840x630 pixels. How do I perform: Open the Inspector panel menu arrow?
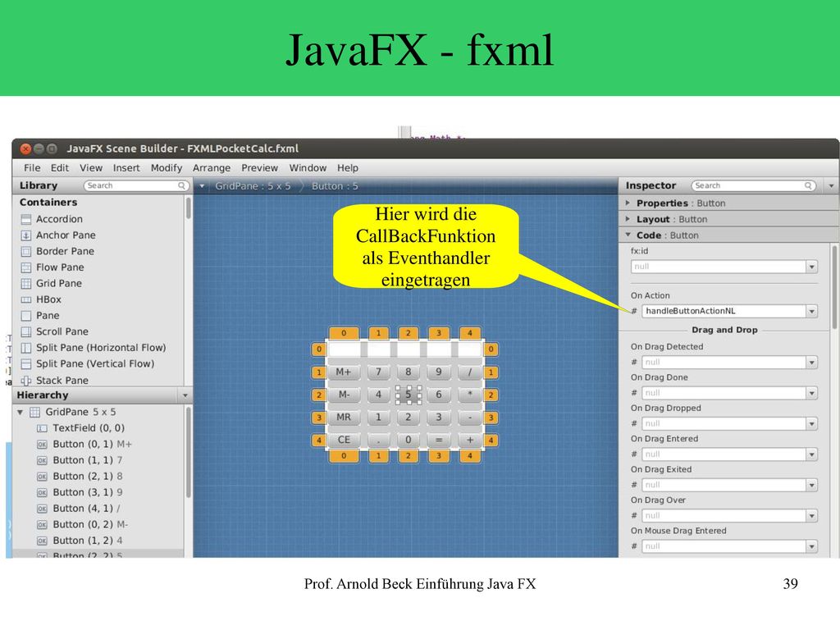coord(832,186)
